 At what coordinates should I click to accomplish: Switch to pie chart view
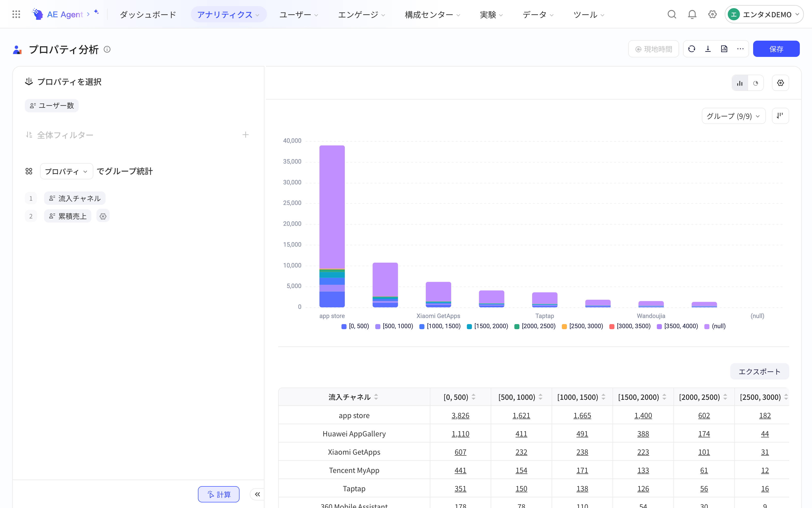click(x=756, y=83)
